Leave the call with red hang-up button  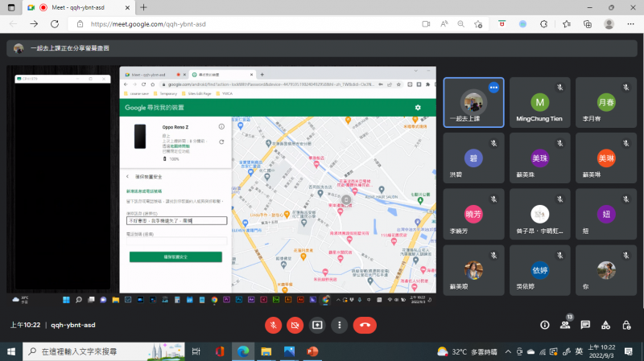[x=365, y=326]
